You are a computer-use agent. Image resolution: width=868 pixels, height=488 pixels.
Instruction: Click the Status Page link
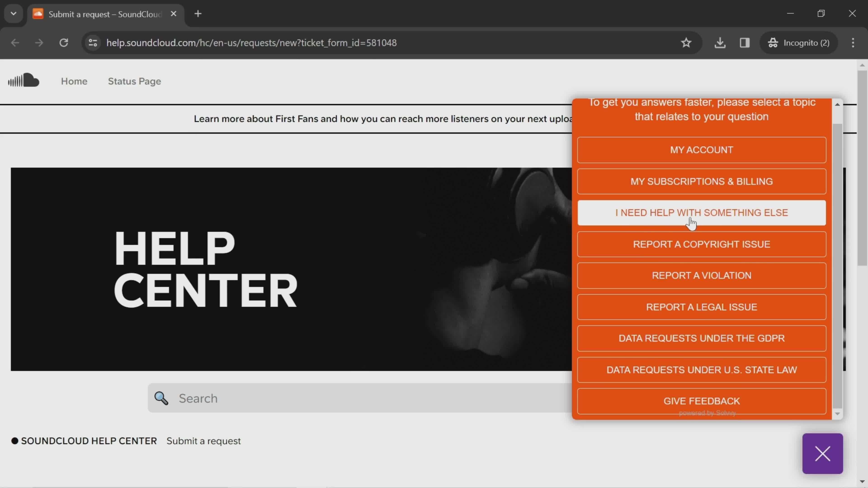(134, 81)
